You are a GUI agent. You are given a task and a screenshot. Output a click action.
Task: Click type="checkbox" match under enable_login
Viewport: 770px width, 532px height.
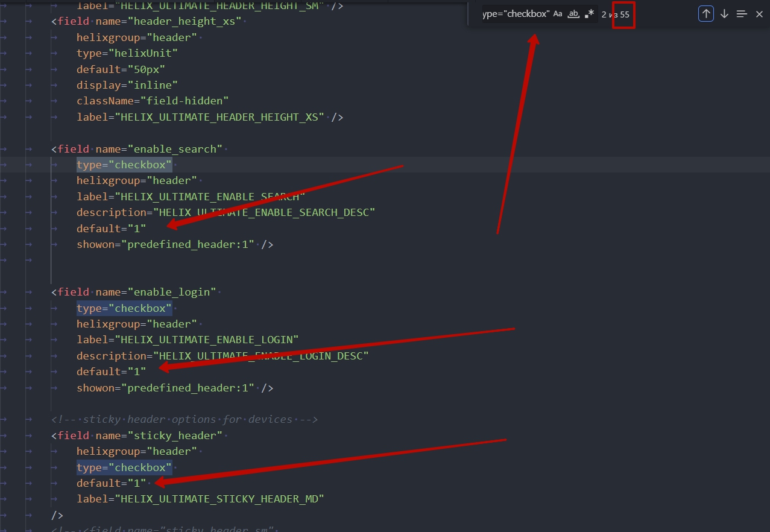pyautogui.click(x=124, y=308)
